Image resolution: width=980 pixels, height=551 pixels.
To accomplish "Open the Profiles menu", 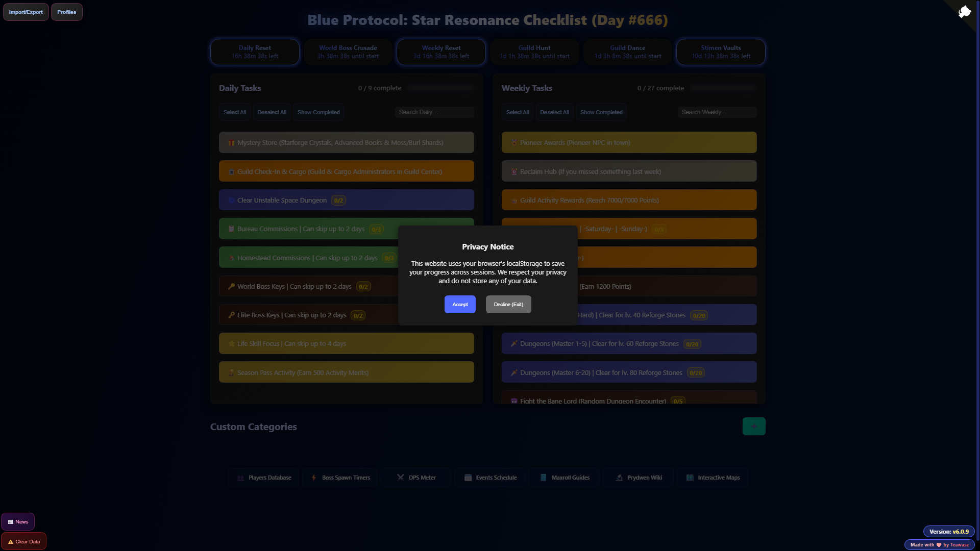I will (x=66, y=12).
